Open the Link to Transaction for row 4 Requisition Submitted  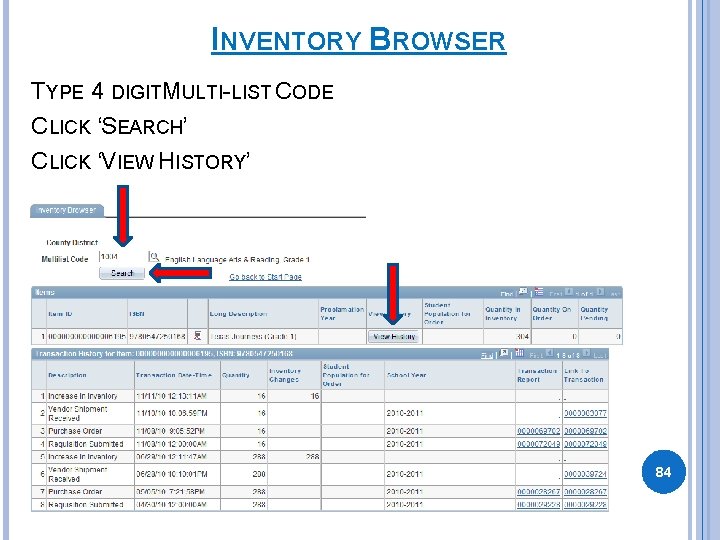coord(585,444)
